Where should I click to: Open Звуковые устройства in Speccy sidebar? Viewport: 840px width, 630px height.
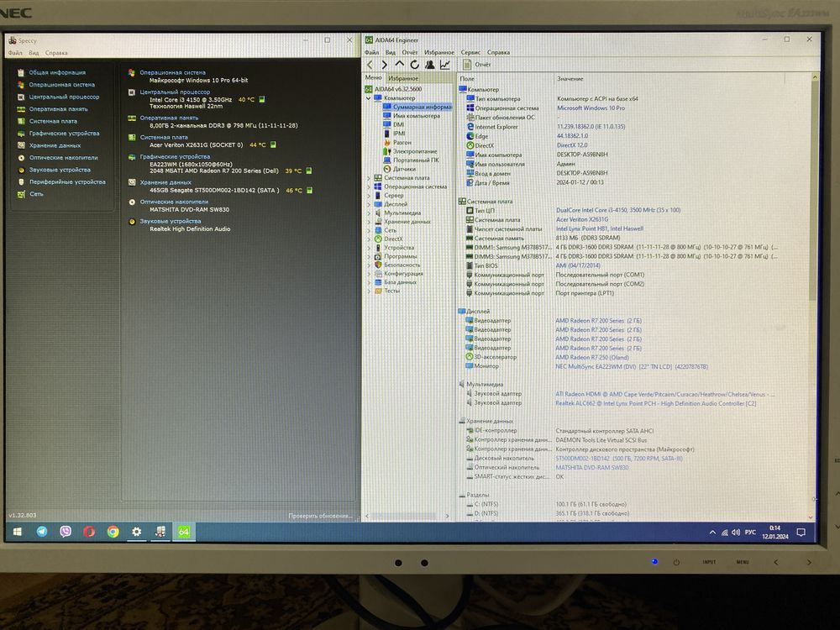pos(54,170)
